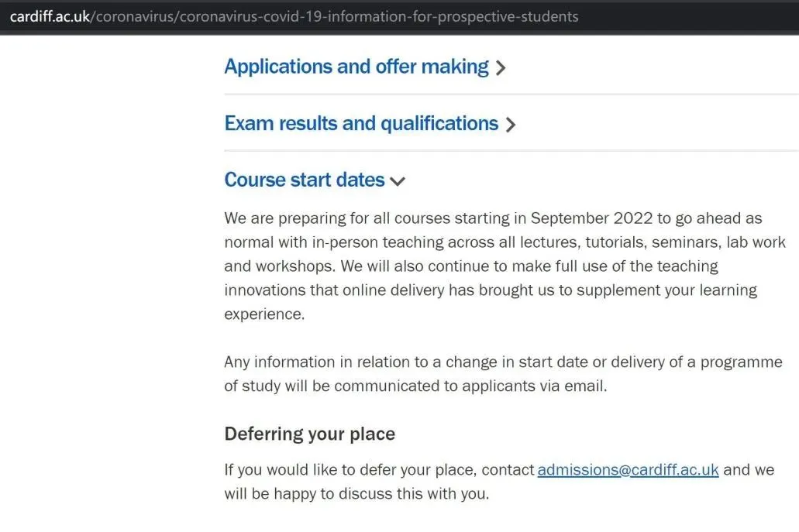Click the word "experience" ending the first paragraph

pos(262,314)
